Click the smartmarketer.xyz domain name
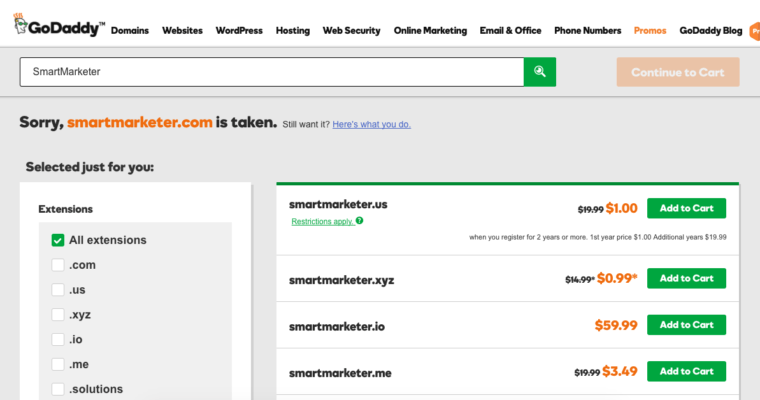 341,280
